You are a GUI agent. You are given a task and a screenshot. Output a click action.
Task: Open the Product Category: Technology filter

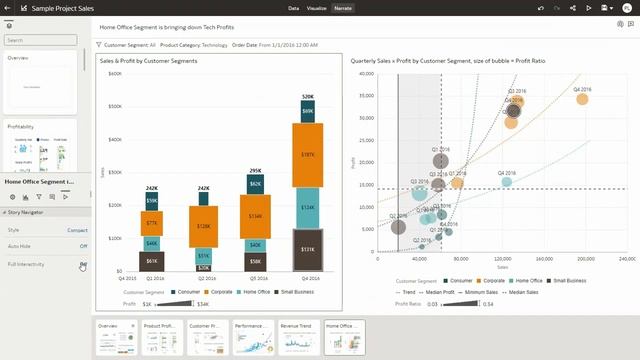coord(193,45)
